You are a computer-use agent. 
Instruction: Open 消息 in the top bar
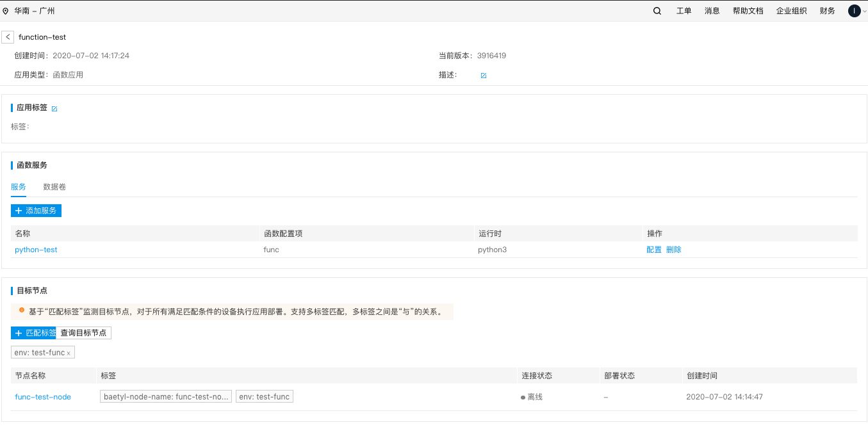[x=712, y=11]
